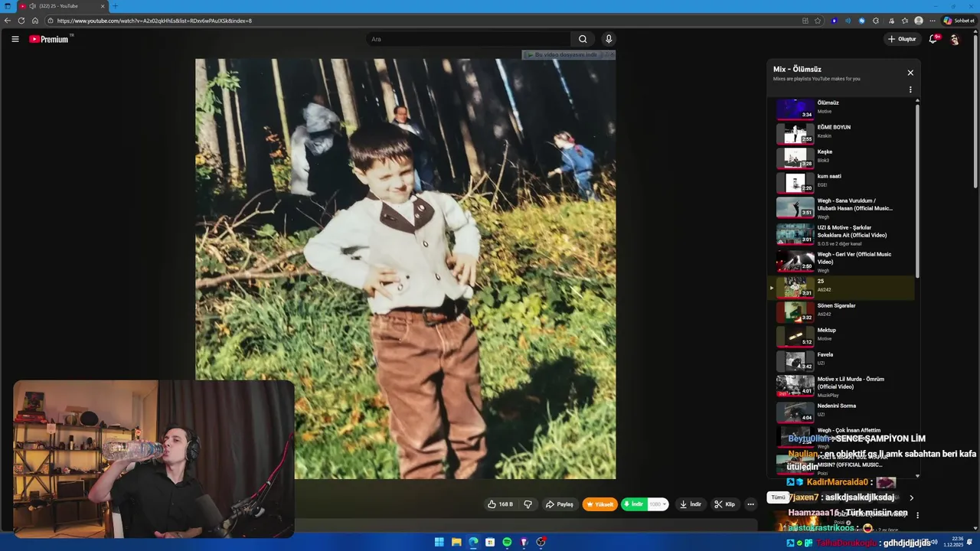Go back with browser back arrow
Screen dimensions: 980x551
(8, 21)
